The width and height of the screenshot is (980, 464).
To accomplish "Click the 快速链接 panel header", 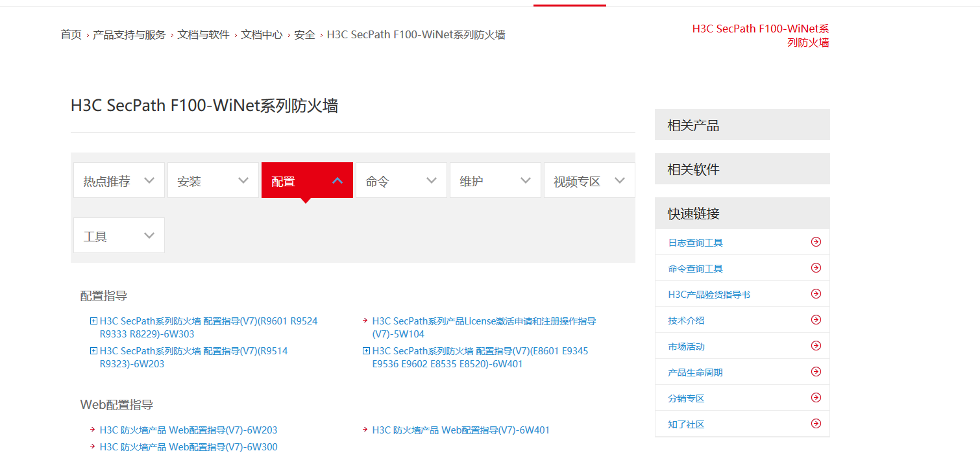I will tap(742, 213).
